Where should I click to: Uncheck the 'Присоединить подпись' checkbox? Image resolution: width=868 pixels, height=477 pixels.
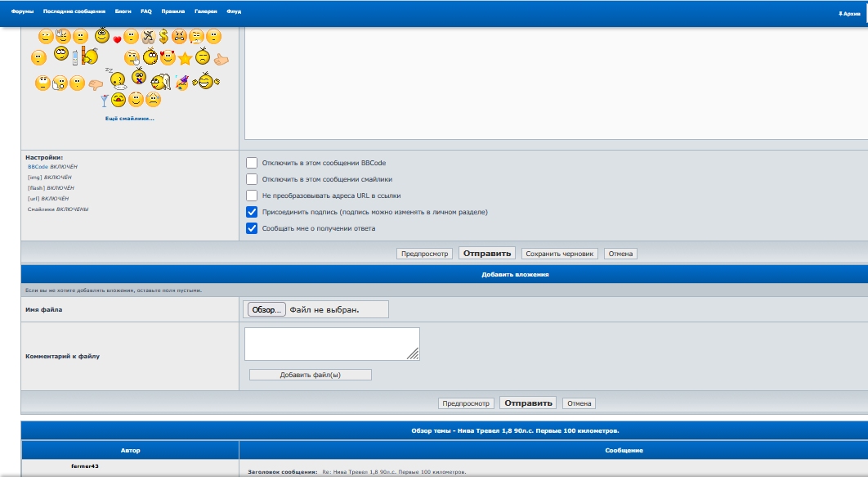pos(252,212)
